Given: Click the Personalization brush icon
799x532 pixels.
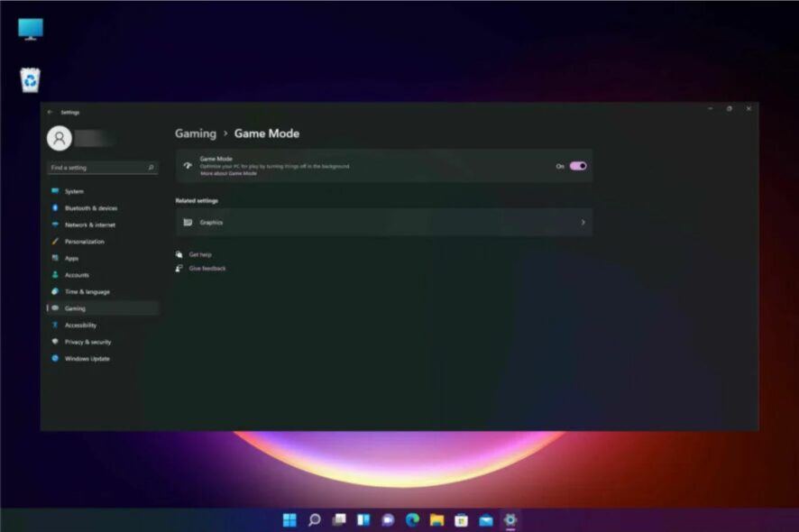Looking at the screenshot, I should (x=55, y=242).
